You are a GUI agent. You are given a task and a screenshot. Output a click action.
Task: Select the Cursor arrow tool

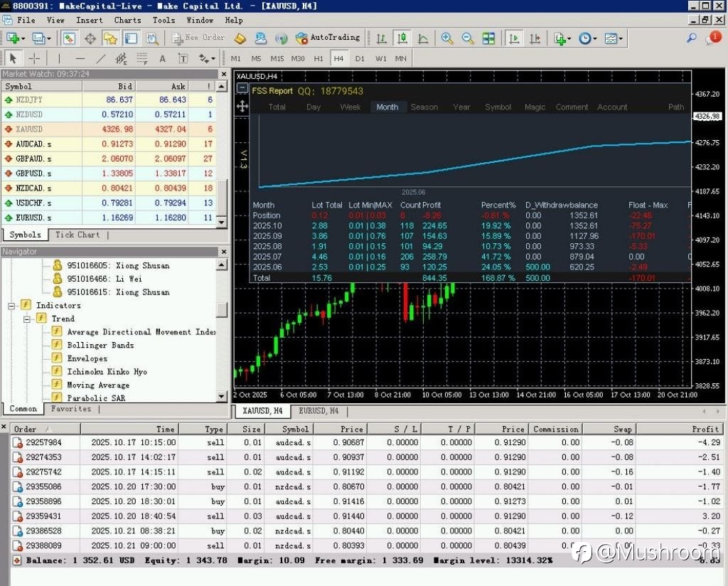(x=13, y=58)
